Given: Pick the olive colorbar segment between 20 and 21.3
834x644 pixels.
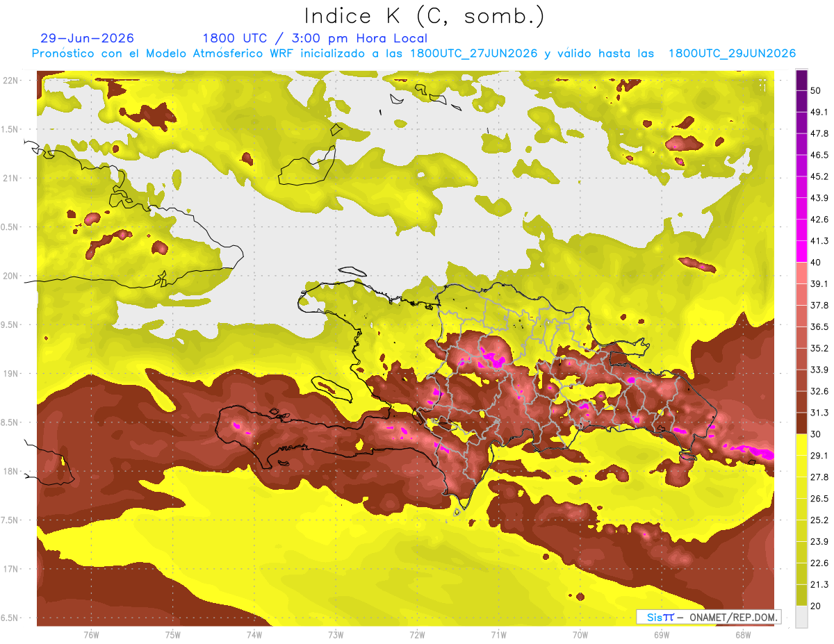Looking at the screenshot, I should point(801,595).
